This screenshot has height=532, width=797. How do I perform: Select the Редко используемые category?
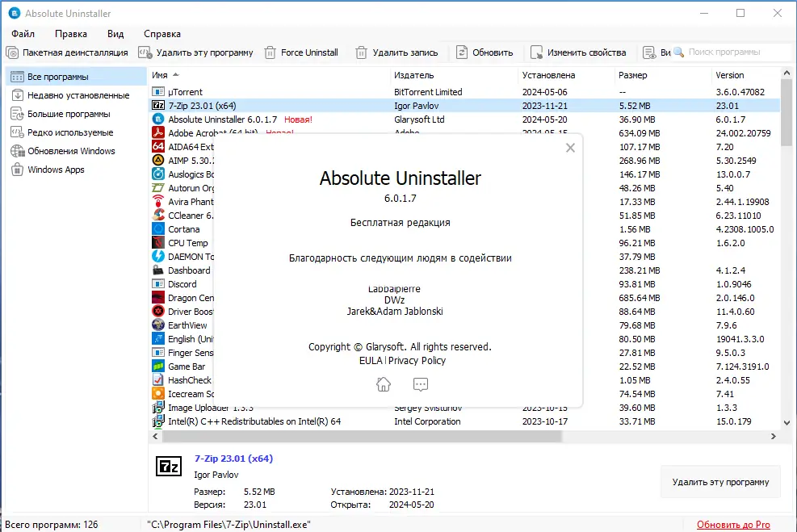click(x=76, y=132)
